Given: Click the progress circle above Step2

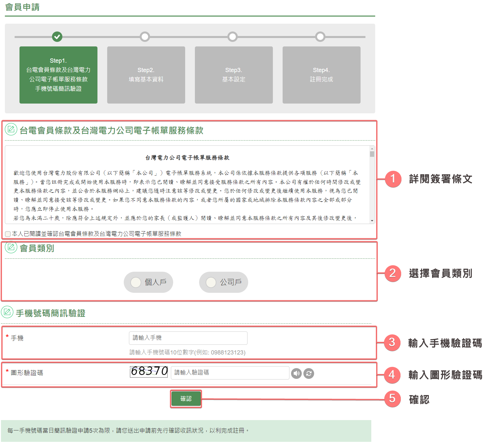Looking at the screenshot, I should pos(145,37).
